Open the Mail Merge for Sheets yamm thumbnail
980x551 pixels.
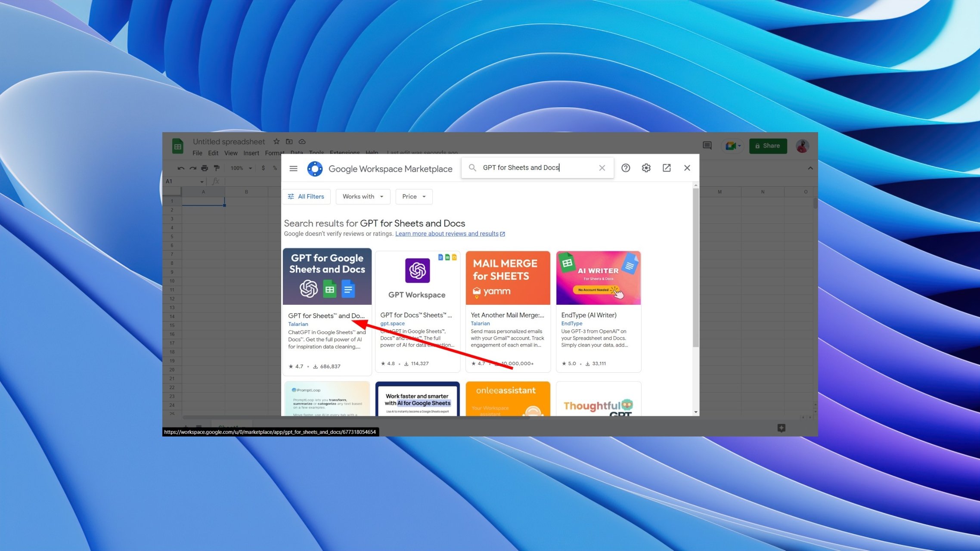[x=508, y=278]
